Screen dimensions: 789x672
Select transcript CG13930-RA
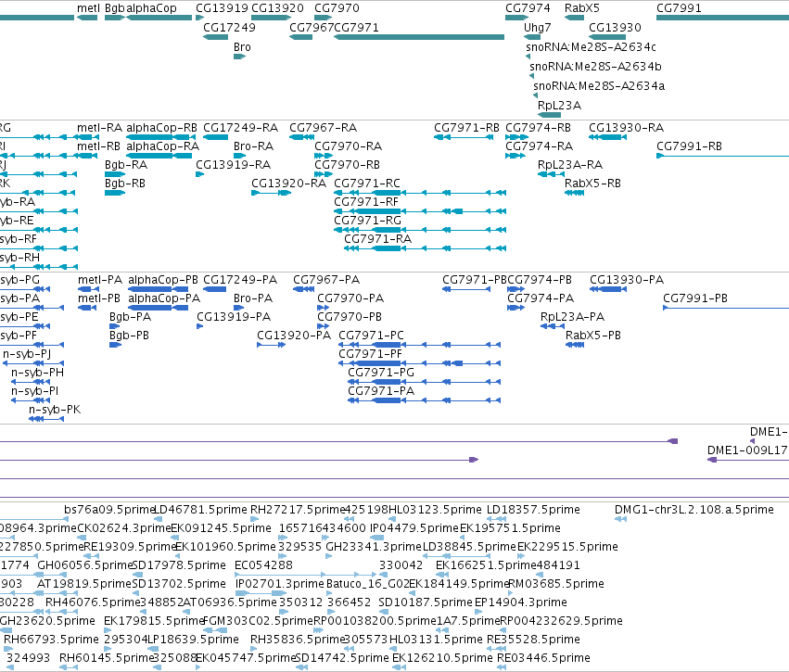pos(626,128)
